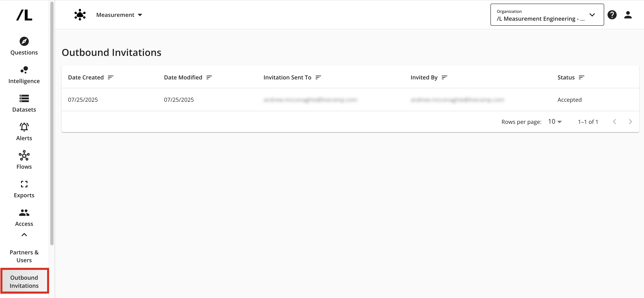The height and width of the screenshot is (298, 644).
Task: Go to Intelligence section
Action: pyautogui.click(x=24, y=75)
